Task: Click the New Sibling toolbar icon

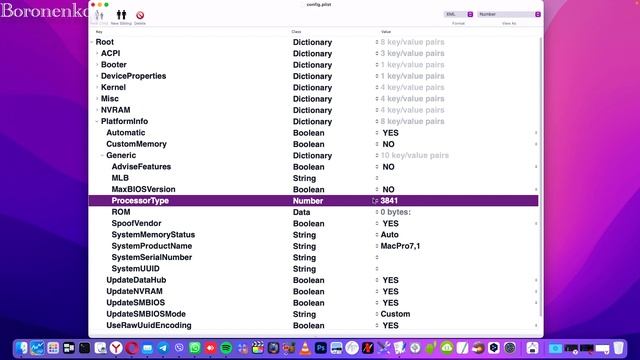Action: tap(121, 15)
